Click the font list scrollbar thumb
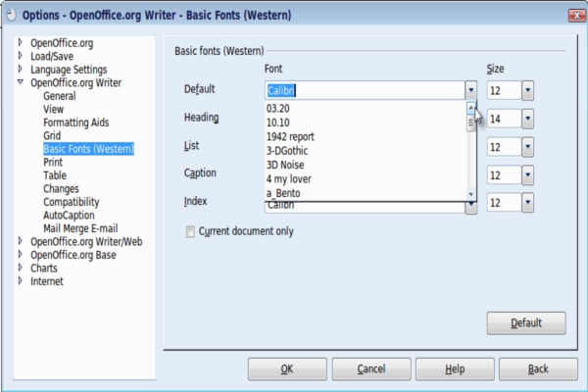Screen dimensions: 588x392 coord(471,122)
